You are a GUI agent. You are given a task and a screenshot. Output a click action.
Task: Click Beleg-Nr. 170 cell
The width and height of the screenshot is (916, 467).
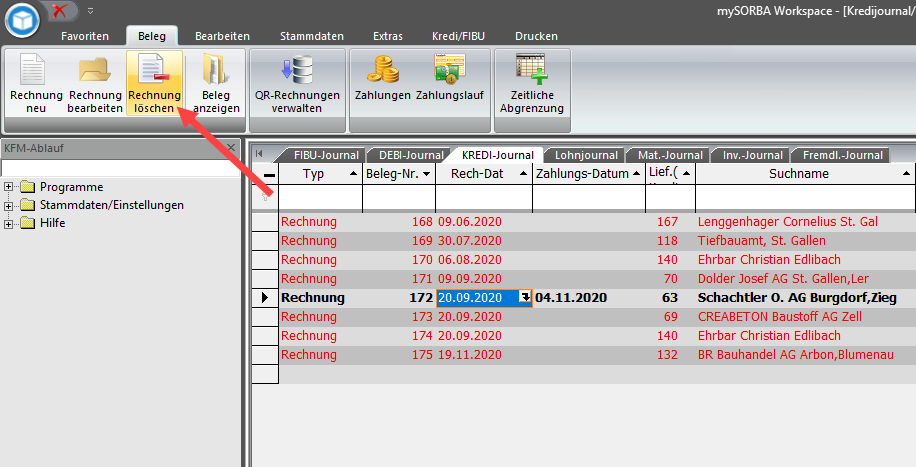tap(399, 260)
